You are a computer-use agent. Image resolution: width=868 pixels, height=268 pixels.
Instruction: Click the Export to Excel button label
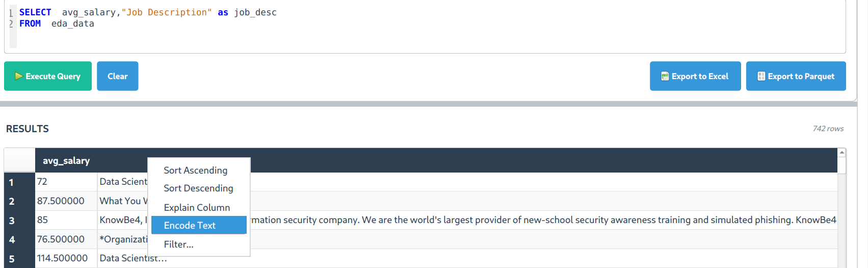pos(700,76)
